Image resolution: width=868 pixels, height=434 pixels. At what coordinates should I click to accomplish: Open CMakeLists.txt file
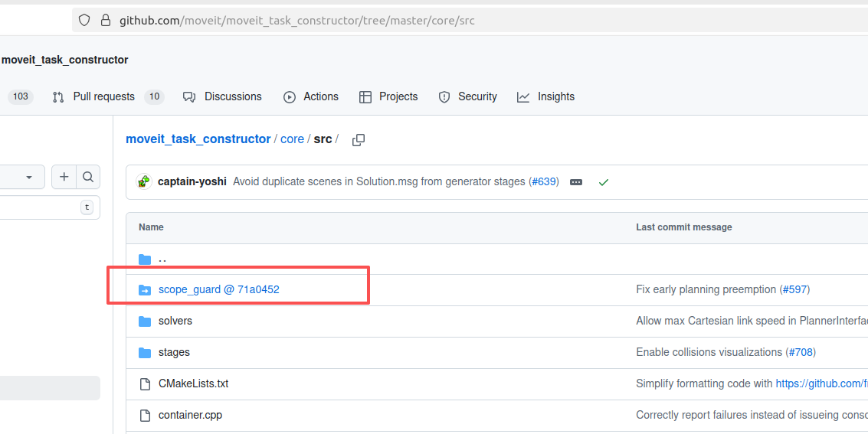point(194,383)
